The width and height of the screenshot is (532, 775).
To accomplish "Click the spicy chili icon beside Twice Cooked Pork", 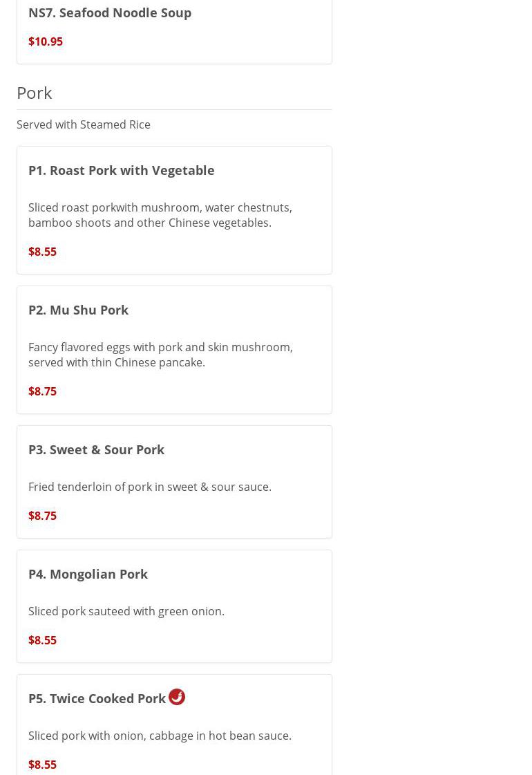I will click(177, 697).
